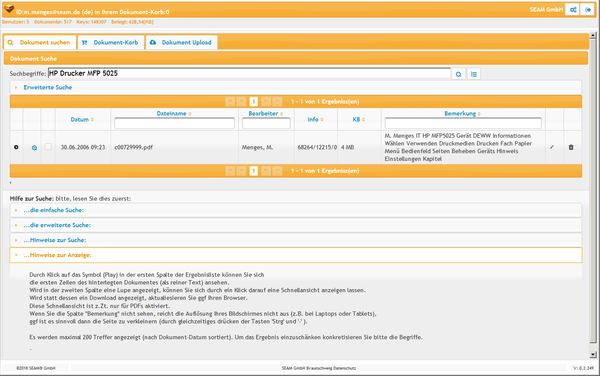600x376 pixels.
Task: Open the Dokument-Korb tab
Action: [111, 42]
